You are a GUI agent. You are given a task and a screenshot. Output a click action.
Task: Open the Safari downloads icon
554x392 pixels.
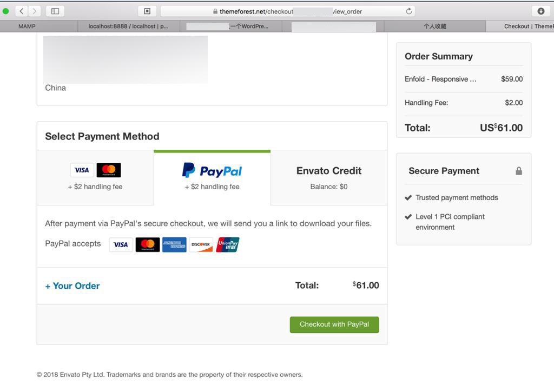pyautogui.click(x=540, y=11)
